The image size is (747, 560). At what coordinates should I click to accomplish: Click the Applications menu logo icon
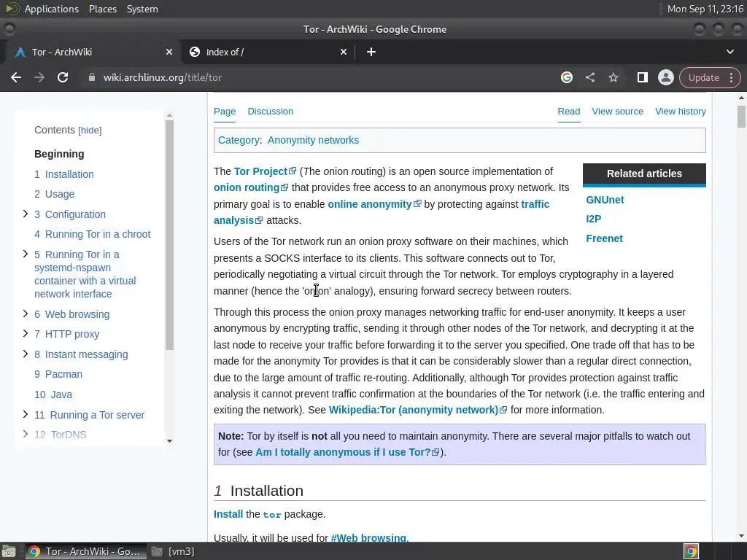pyautogui.click(x=12, y=9)
